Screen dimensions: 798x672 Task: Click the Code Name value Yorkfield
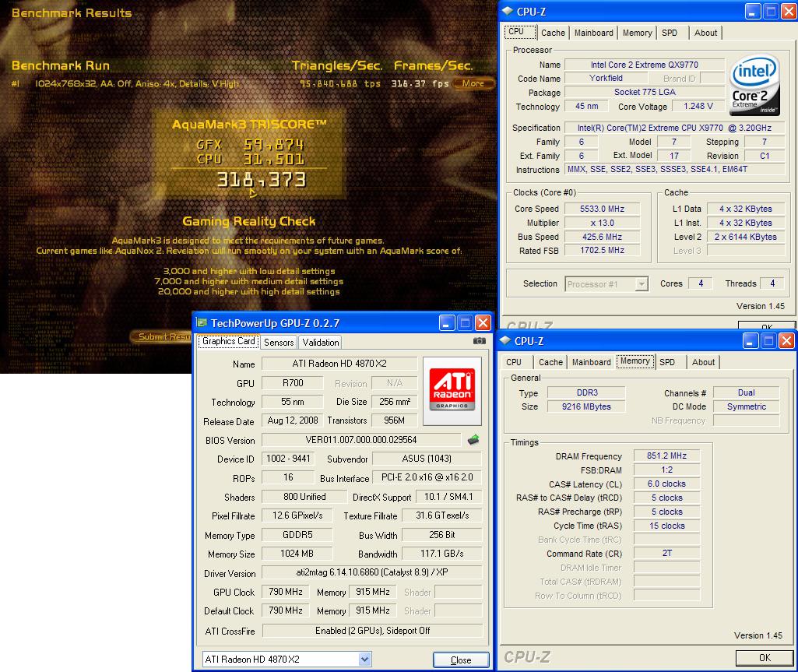(x=606, y=78)
